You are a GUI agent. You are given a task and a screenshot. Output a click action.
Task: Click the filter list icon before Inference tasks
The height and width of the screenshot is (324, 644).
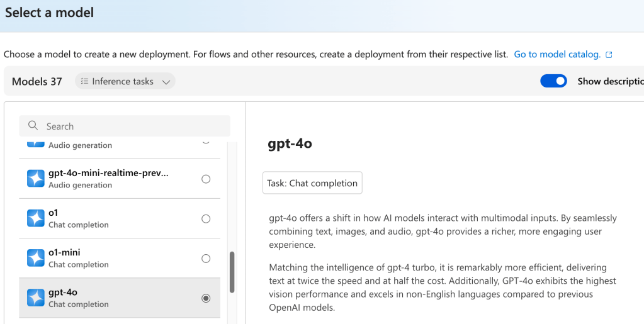pos(84,81)
